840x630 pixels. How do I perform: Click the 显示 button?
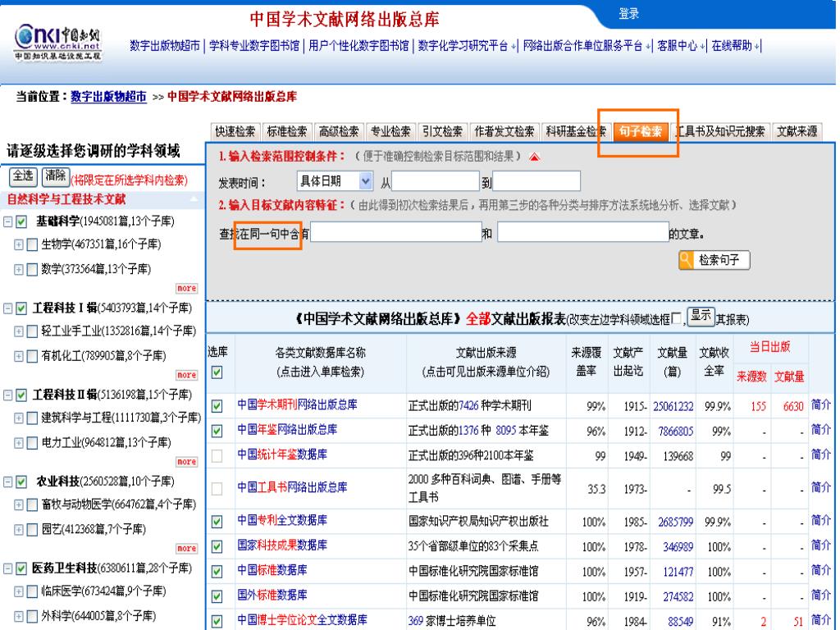[701, 316]
